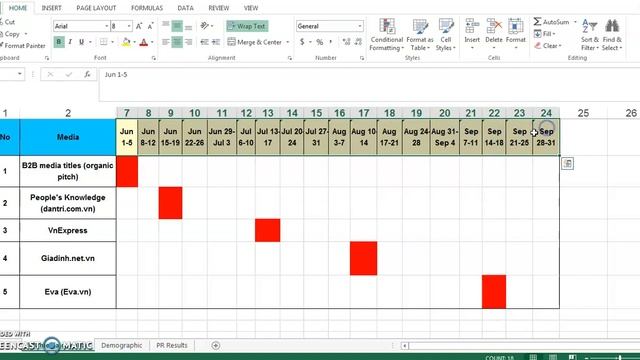This screenshot has width=640, height=360.
Task: Switch to the FORMULAS tab
Action: pyautogui.click(x=147, y=8)
